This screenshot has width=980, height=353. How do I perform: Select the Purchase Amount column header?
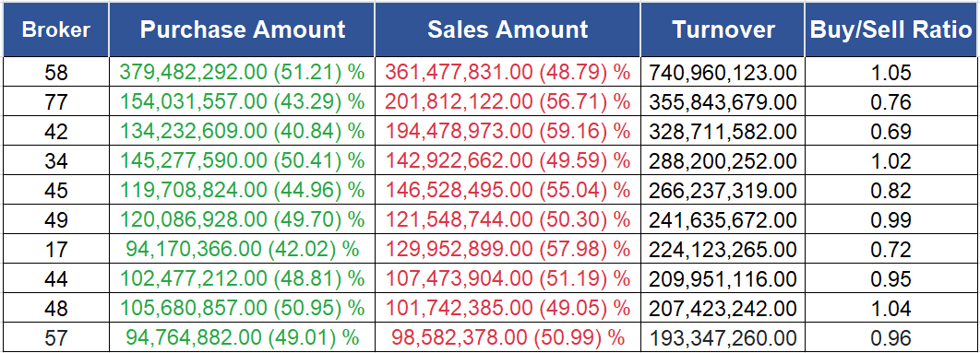pos(242,29)
